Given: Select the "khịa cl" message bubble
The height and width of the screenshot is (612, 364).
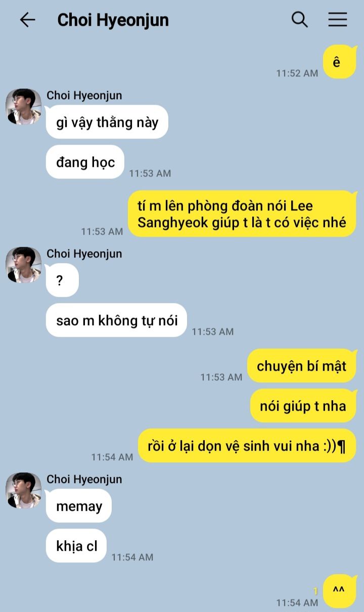Looking at the screenshot, I should (x=76, y=546).
